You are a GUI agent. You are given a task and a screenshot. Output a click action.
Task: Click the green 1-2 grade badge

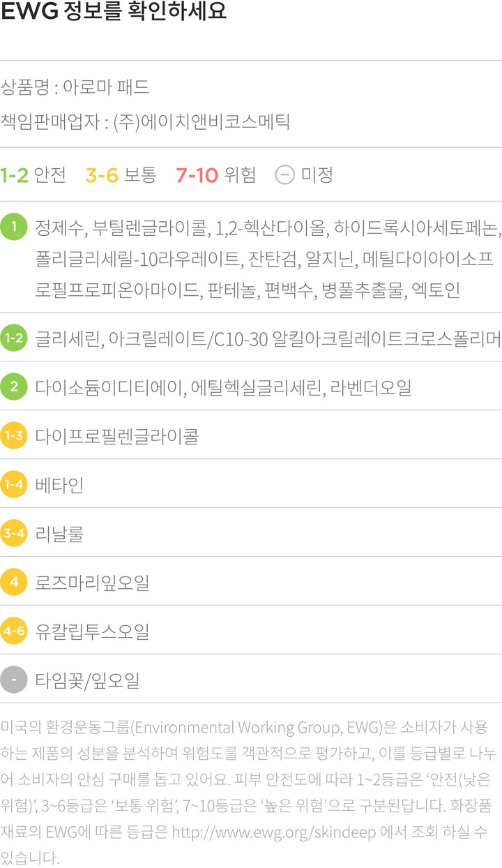(x=14, y=338)
